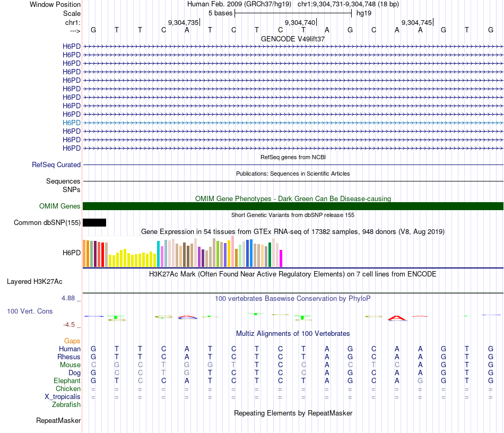This screenshot has width=504, height=433.
Task: Click the cyan bar in GTEx expression chart
Action: (158, 254)
